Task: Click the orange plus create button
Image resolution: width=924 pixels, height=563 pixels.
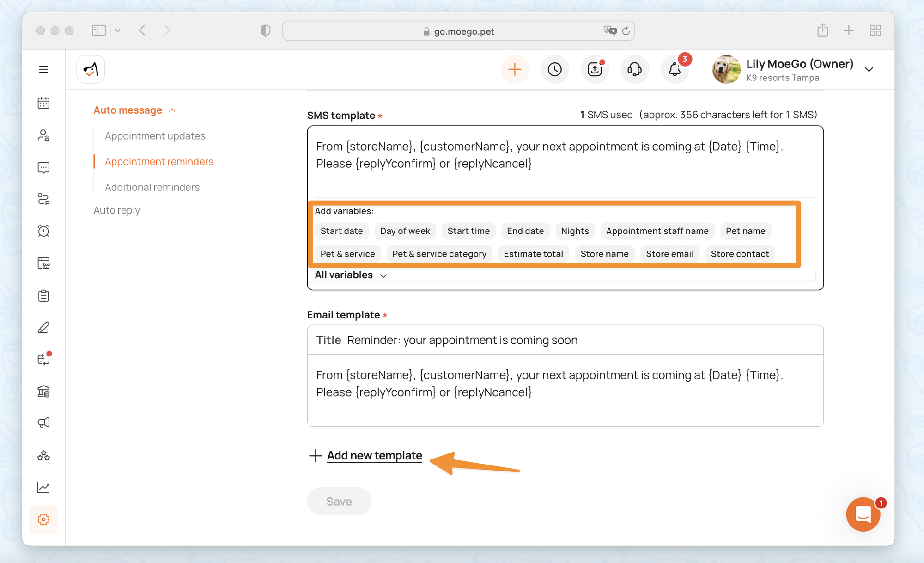Action: click(x=515, y=69)
